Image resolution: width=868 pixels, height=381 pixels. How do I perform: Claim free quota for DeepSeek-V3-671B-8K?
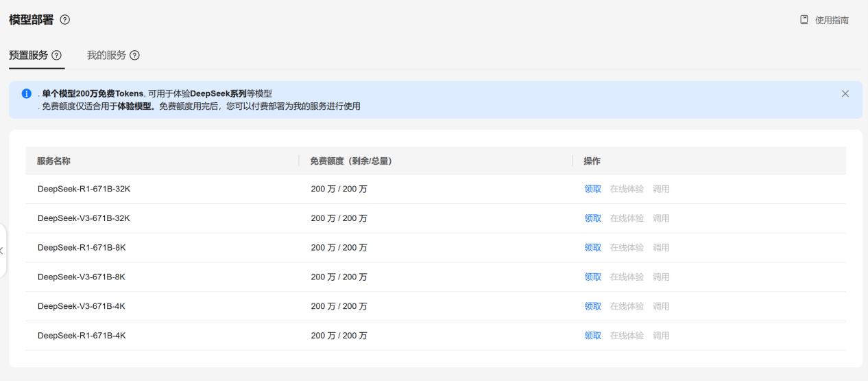coord(592,277)
